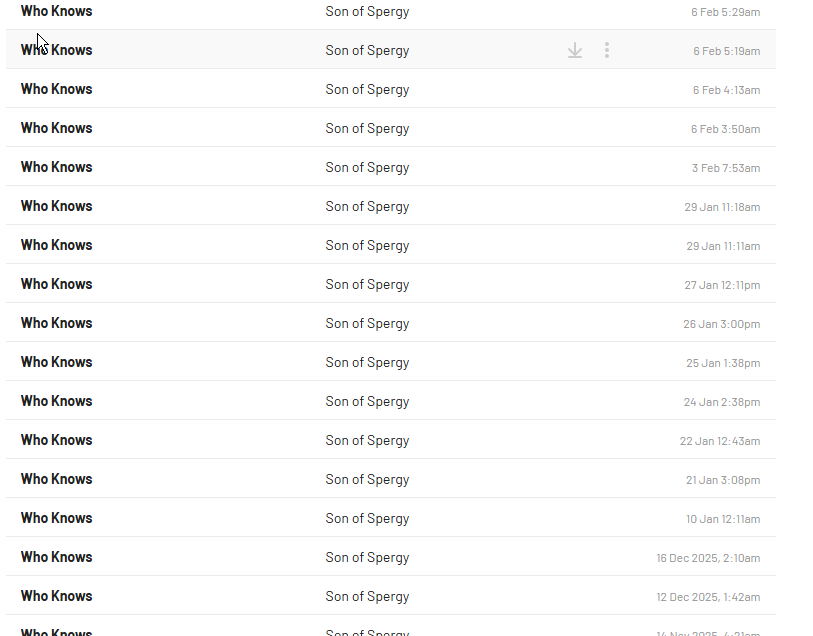The width and height of the screenshot is (813, 636).
Task: Click Son of Spergy on the 16 Dec 2025 row
Action: (x=367, y=558)
